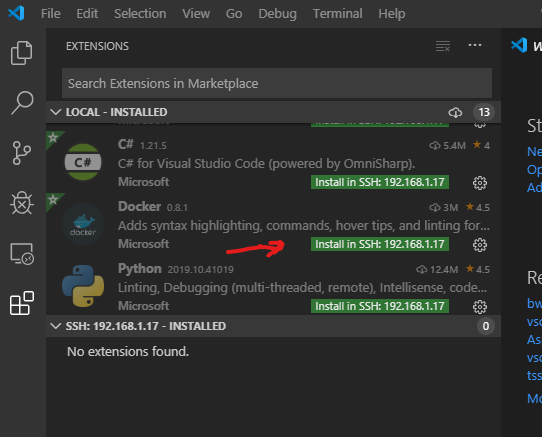The width and height of the screenshot is (542, 437).
Task: Click the starred ribbon on the C# entry
Action: coord(53,138)
